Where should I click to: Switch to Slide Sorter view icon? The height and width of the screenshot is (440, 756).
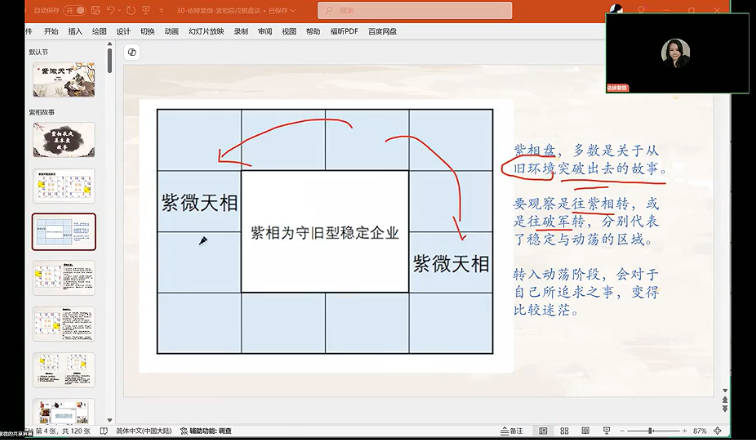(x=564, y=431)
